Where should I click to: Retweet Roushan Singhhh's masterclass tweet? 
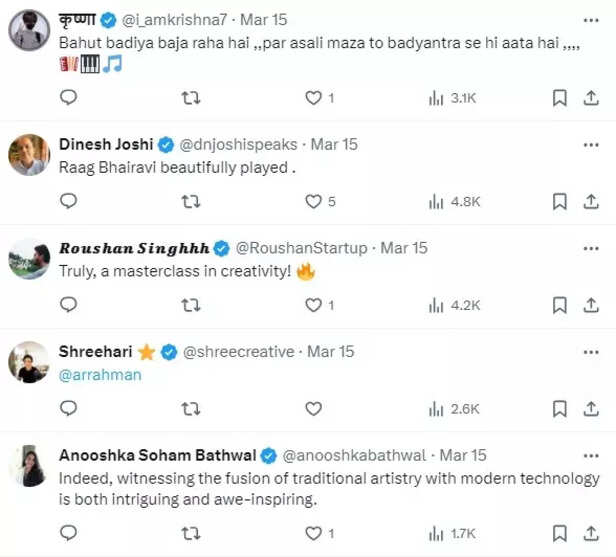pyautogui.click(x=190, y=305)
